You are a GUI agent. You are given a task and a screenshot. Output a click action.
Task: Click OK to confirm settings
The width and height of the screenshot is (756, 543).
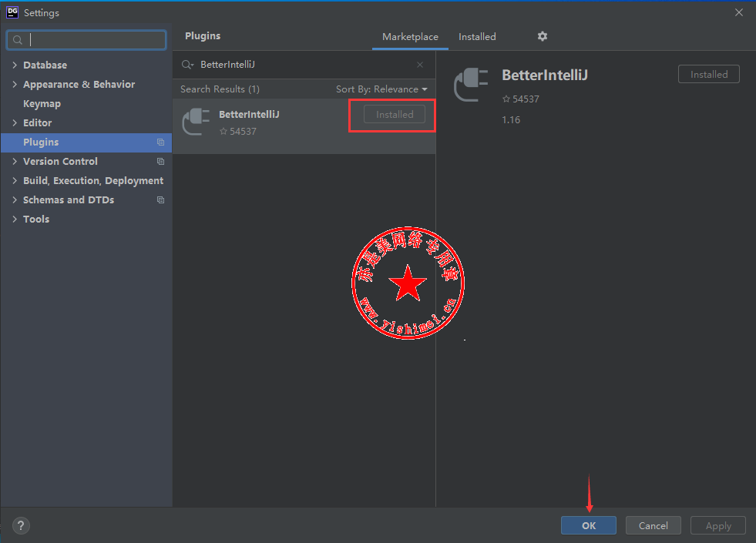tap(588, 525)
